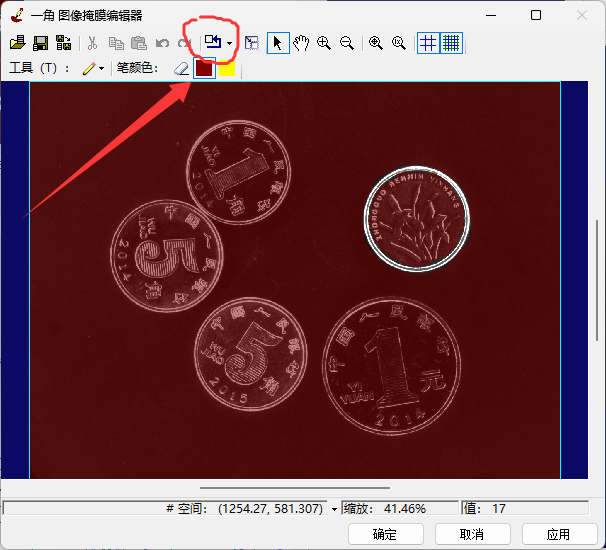Select the hand pan tool
This screenshot has width=606, height=550.
coord(301,43)
